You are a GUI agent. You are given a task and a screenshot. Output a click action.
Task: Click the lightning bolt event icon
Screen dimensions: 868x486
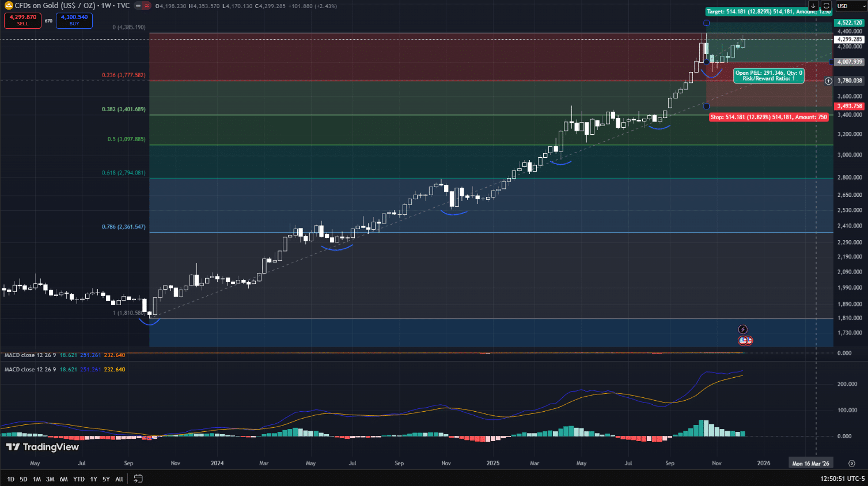click(x=743, y=329)
